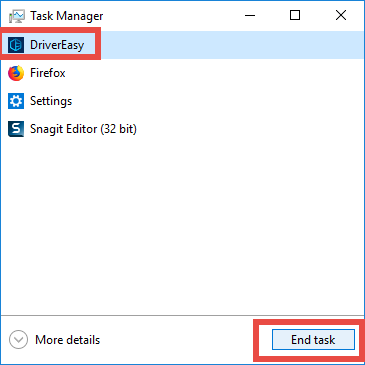The height and width of the screenshot is (365, 365).
Task: Select the Settings task name
Action: (51, 101)
